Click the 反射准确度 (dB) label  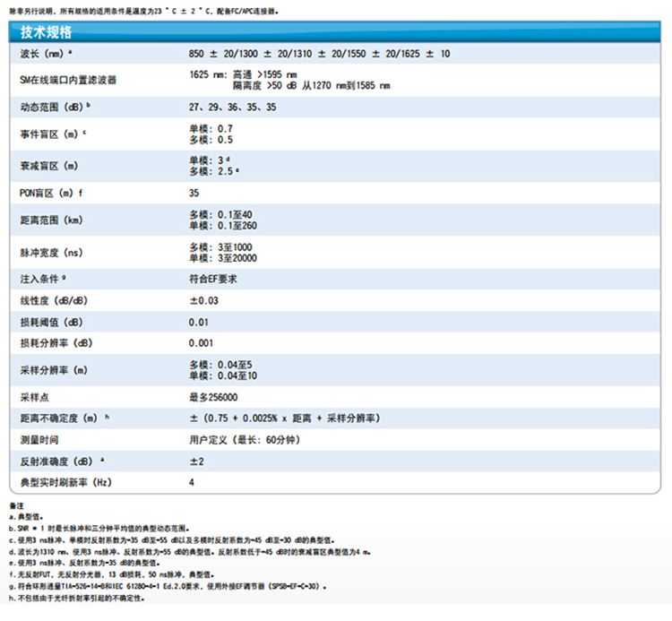[x=56, y=461]
